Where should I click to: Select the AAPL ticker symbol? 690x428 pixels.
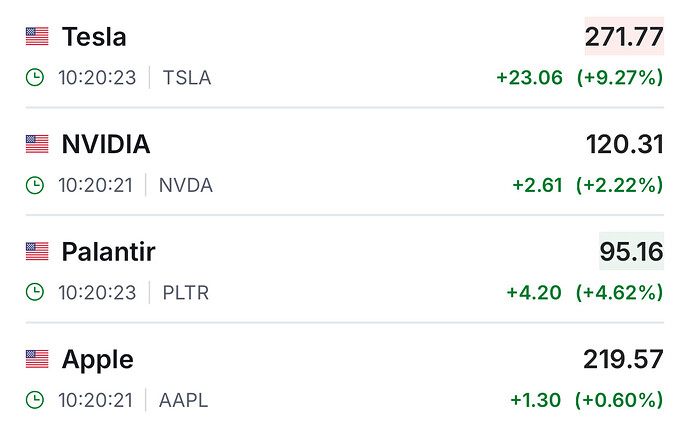pos(184,400)
